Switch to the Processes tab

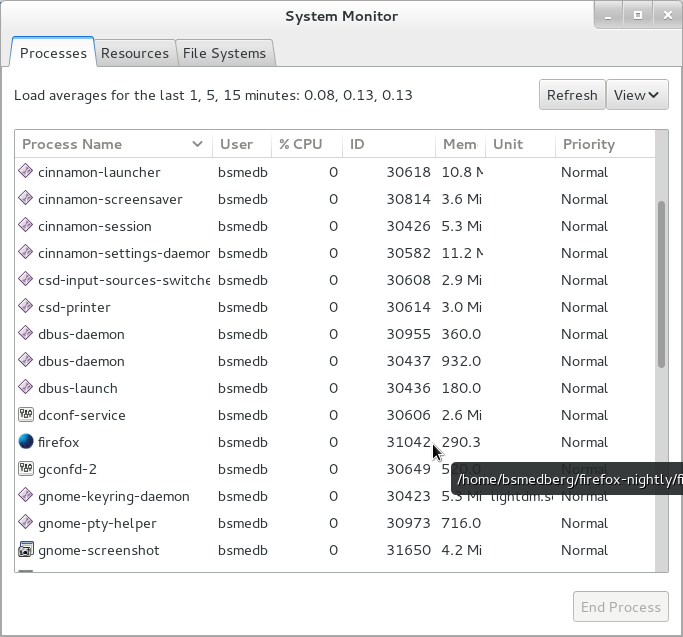pyautogui.click(x=53, y=53)
